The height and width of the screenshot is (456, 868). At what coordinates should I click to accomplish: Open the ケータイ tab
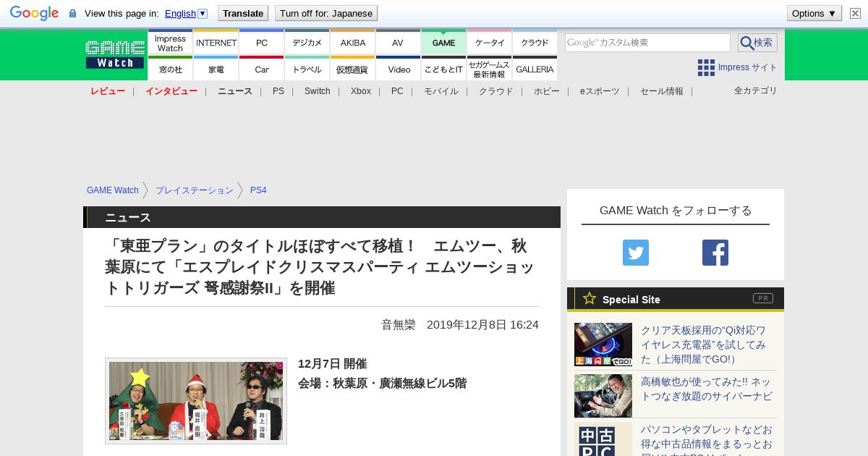489,43
